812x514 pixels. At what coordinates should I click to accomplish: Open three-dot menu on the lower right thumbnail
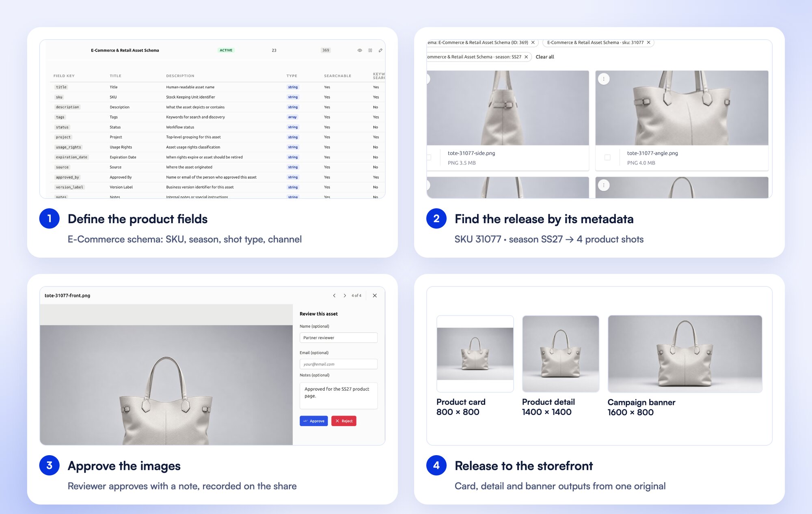(x=604, y=185)
